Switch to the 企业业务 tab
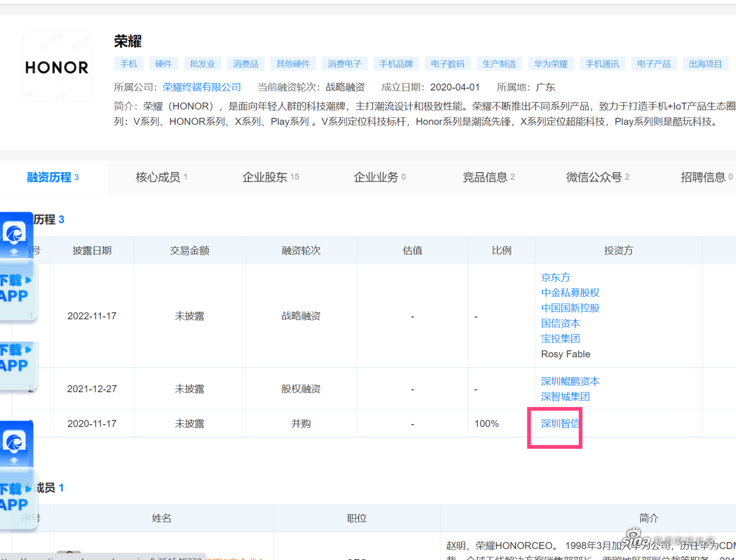The height and width of the screenshot is (560, 736). 380,177
